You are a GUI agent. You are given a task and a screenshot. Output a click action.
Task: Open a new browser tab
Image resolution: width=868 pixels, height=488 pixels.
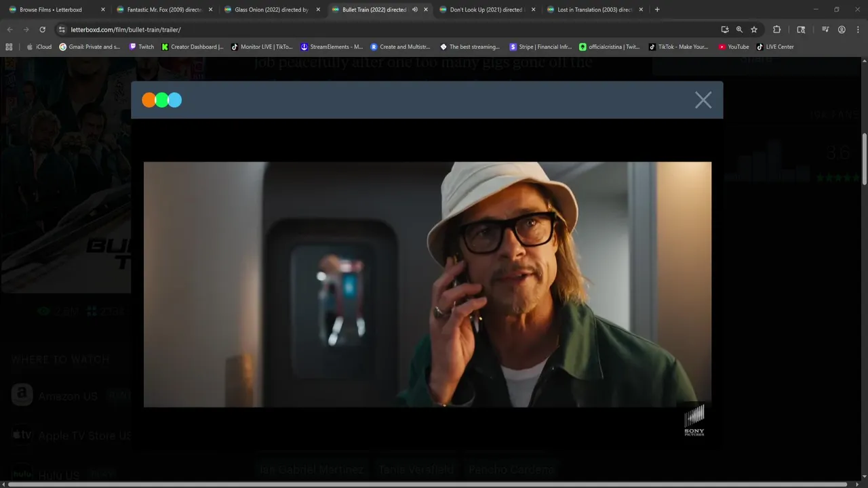click(x=657, y=9)
